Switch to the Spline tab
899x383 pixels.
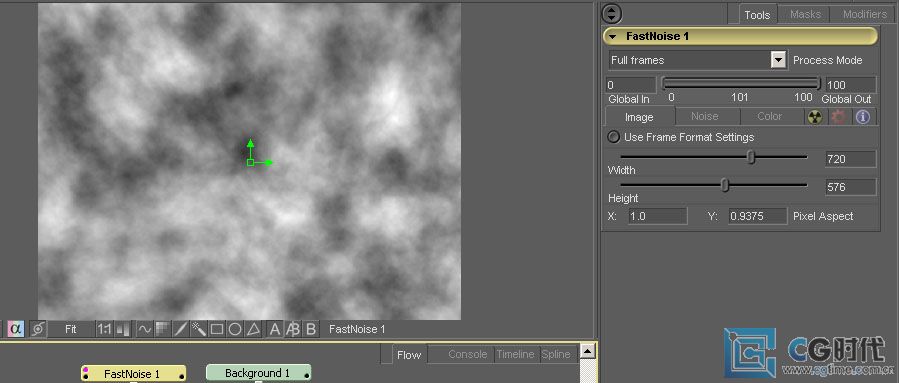(x=556, y=354)
